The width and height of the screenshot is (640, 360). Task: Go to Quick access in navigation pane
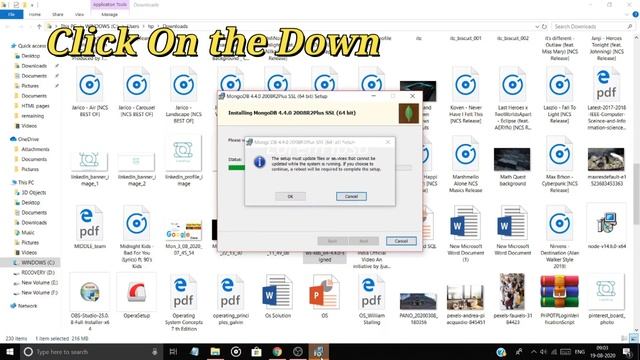[x=31, y=46]
